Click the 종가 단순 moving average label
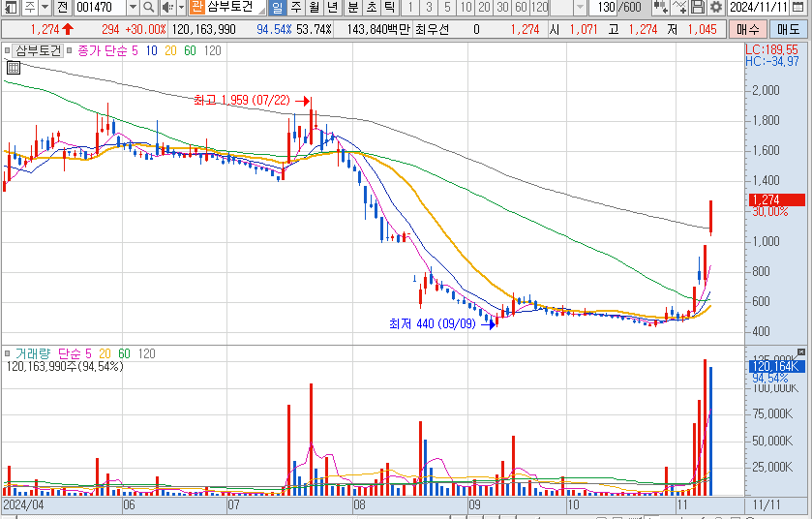This screenshot has width=812, height=519. tap(102, 50)
